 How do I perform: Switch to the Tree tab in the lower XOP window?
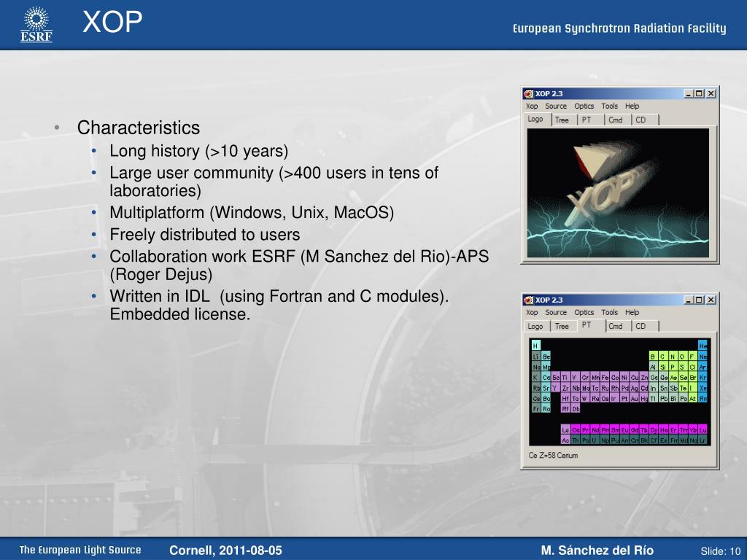pyautogui.click(x=564, y=326)
